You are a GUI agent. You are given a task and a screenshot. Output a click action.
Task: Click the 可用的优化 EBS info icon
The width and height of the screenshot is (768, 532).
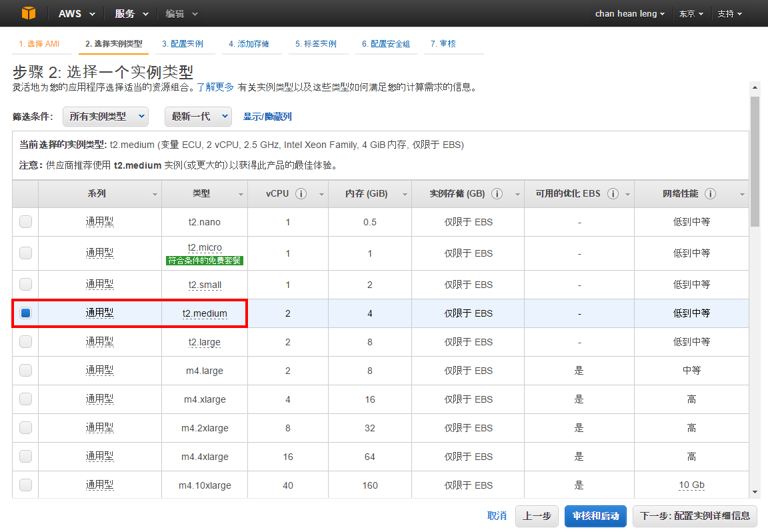[613, 194]
